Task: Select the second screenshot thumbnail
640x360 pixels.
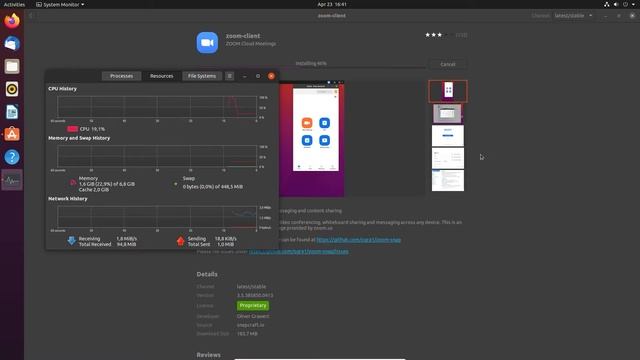Action: [x=447, y=113]
